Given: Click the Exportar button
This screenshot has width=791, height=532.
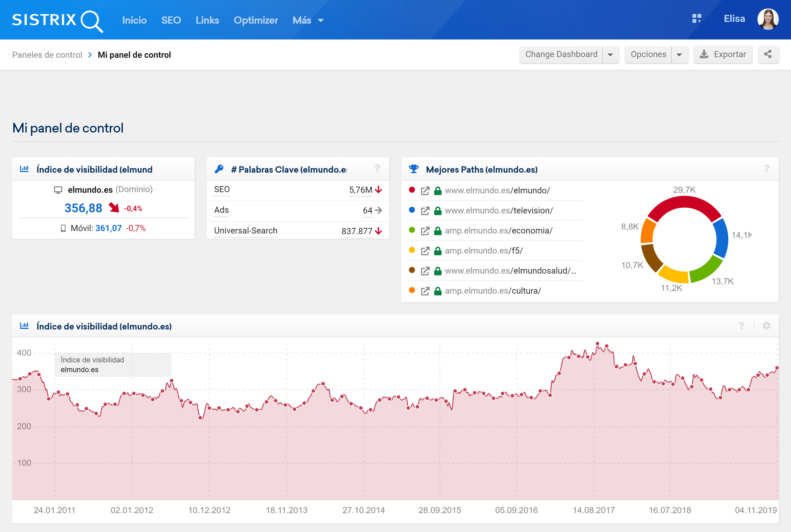Looking at the screenshot, I should coord(723,55).
